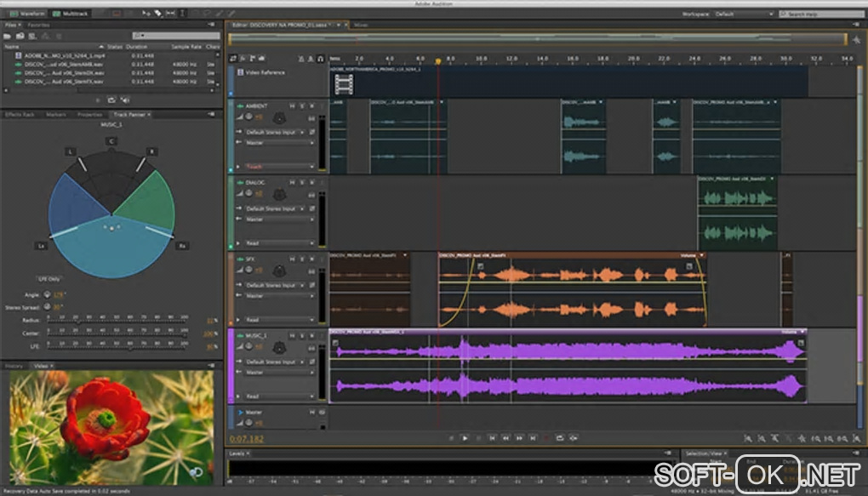Open file icon in the Files panel

point(9,36)
